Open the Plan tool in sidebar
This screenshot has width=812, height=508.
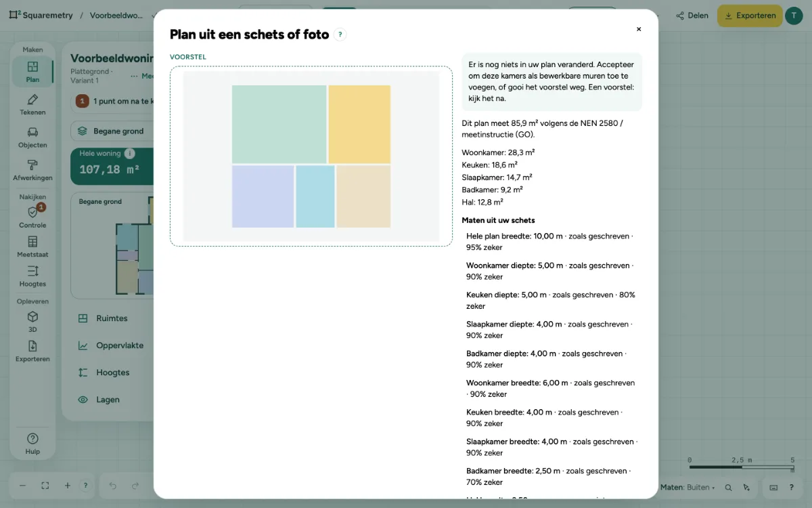32,71
